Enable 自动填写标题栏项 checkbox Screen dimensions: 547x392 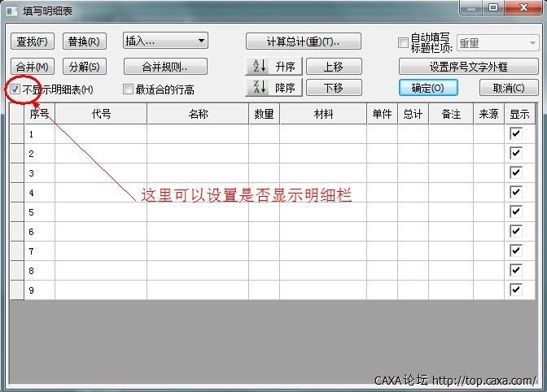tap(403, 43)
